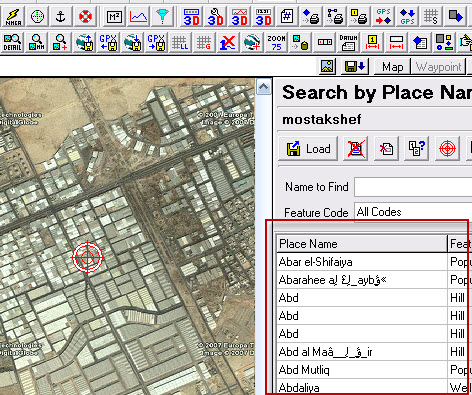The image size is (472, 395).
Task: Click the red crosshair target button
Action: (x=447, y=149)
